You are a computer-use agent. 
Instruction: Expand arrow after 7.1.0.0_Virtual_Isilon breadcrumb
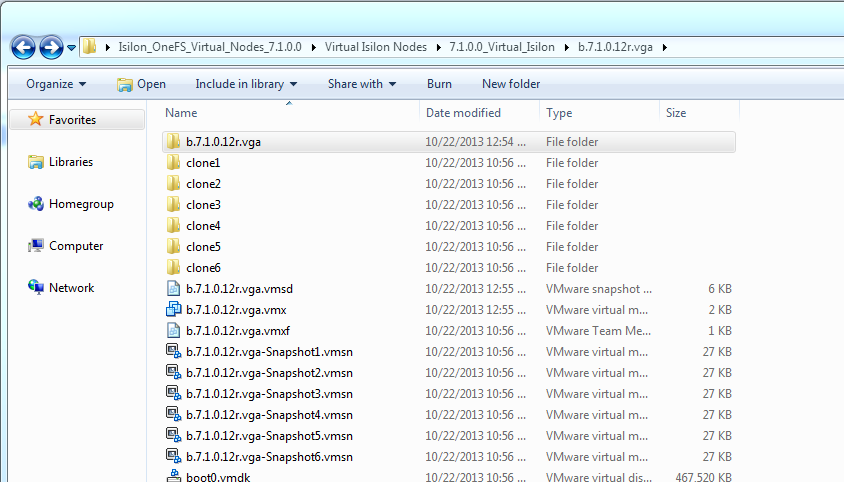(566, 47)
